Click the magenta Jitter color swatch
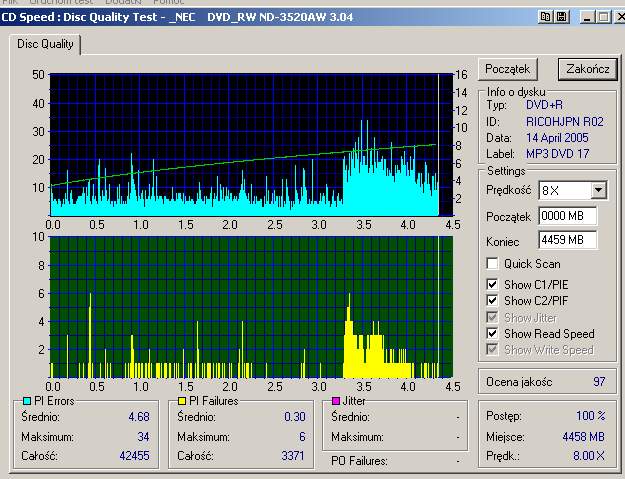 click(336, 400)
